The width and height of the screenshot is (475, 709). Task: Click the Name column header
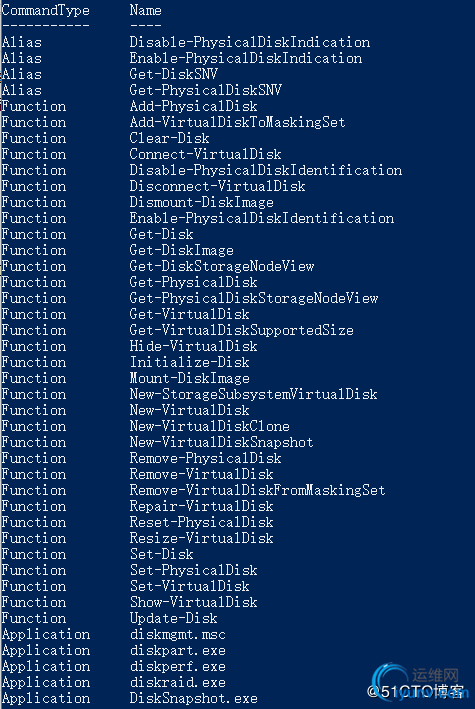(145, 10)
